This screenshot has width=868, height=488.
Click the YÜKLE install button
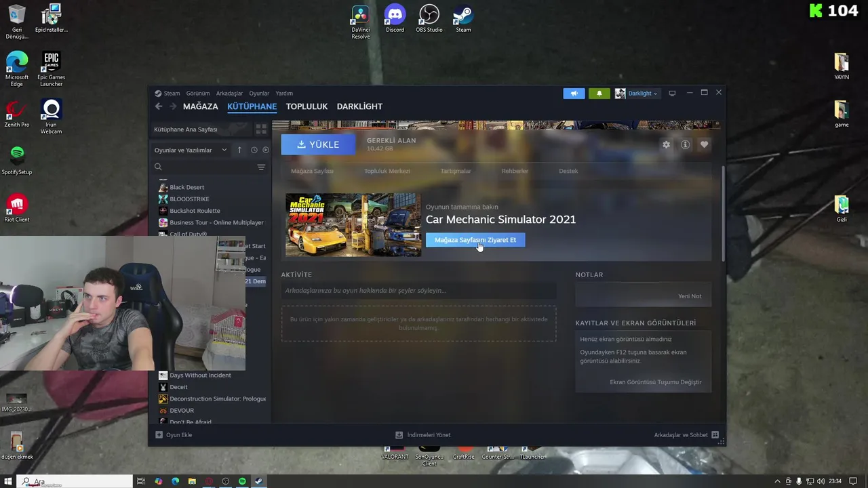tap(318, 144)
